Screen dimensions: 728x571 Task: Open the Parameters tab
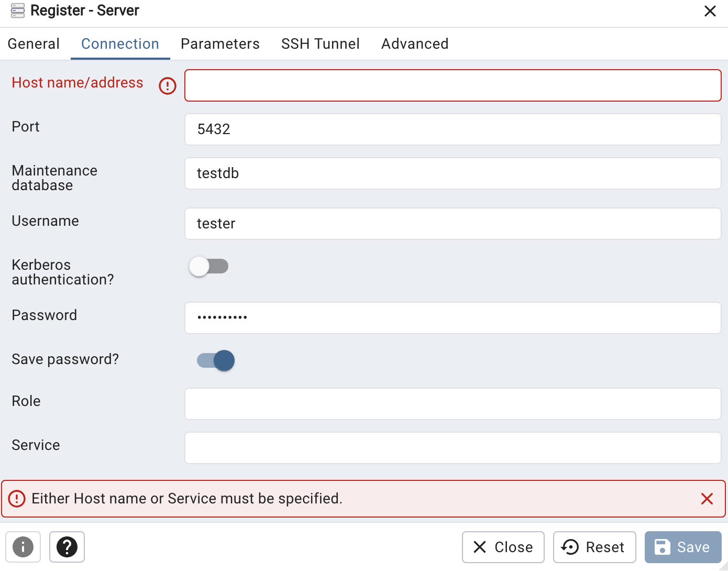(220, 44)
